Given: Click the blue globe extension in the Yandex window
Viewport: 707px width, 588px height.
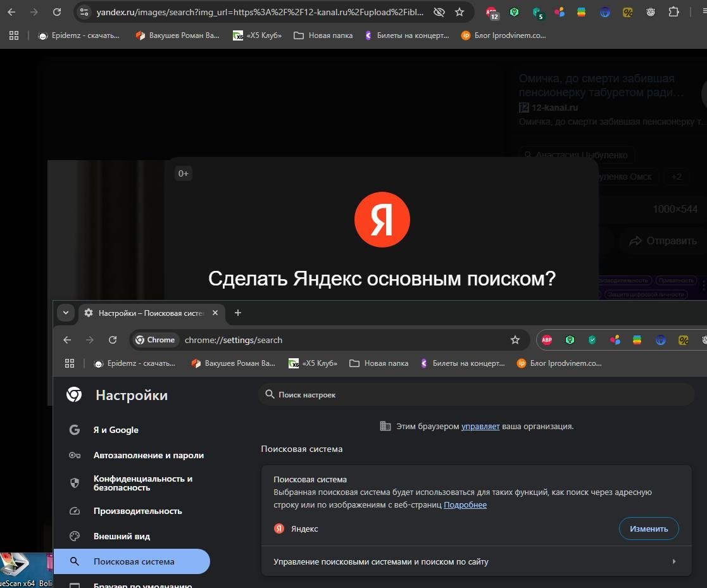Looking at the screenshot, I should (x=605, y=12).
